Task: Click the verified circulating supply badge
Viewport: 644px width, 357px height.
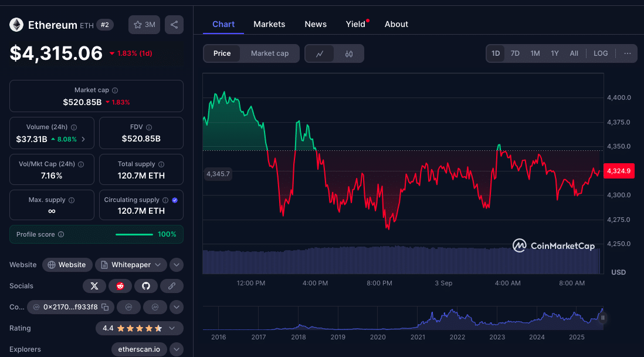Action: click(x=175, y=200)
